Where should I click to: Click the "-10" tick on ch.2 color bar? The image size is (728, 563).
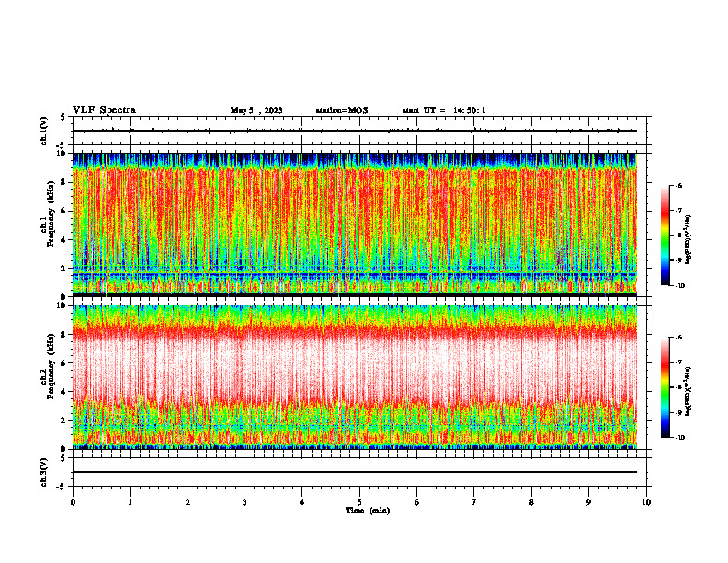pyautogui.click(x=679, y=438)
